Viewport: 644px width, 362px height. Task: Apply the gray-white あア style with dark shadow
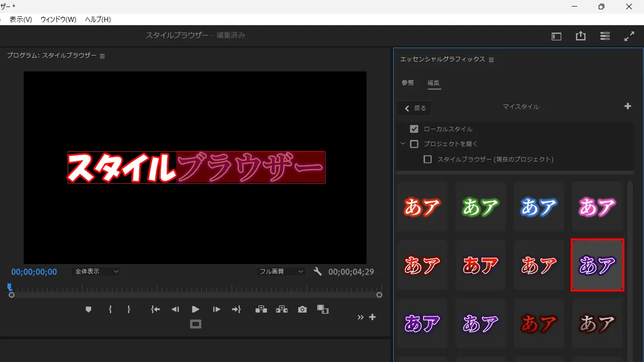[x=597, y=323]
